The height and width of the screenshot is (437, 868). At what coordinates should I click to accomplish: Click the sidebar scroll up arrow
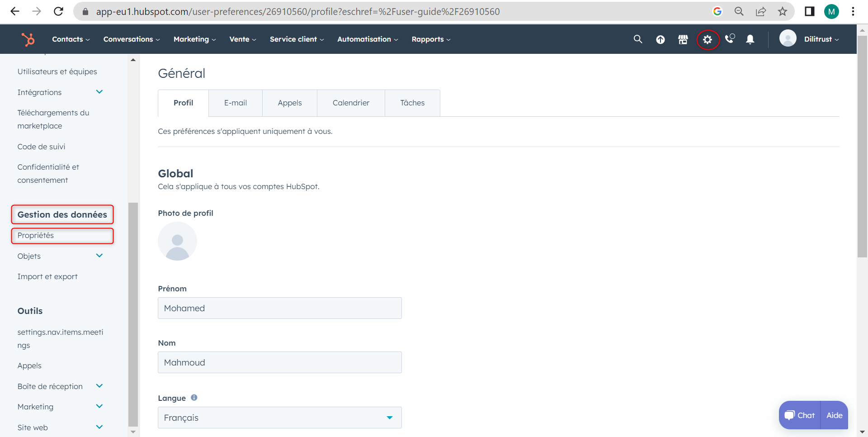[133, 60]
